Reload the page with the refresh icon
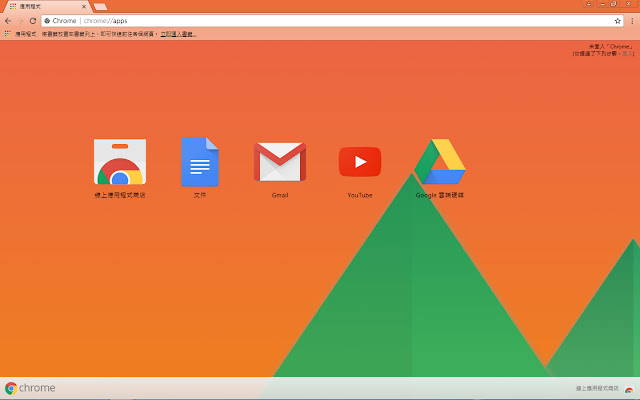Image resolution: width=640 pixels, height=400 pixels. (33, 21)
